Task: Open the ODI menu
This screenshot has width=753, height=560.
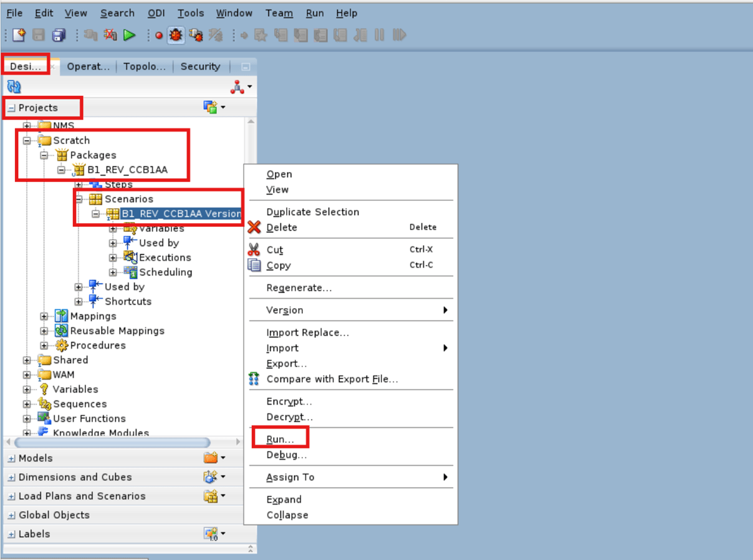Action: (x=156, y=13)
